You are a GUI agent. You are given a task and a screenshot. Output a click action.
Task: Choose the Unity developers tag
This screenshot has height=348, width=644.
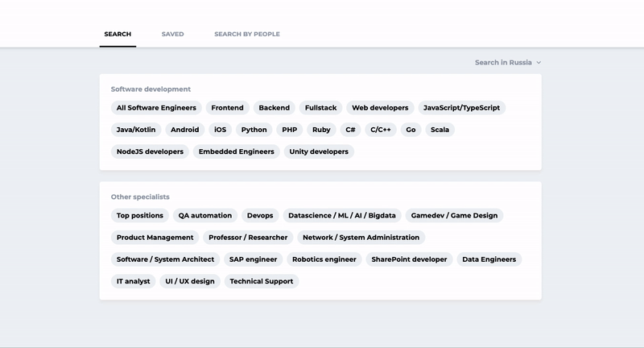[319, 151]
